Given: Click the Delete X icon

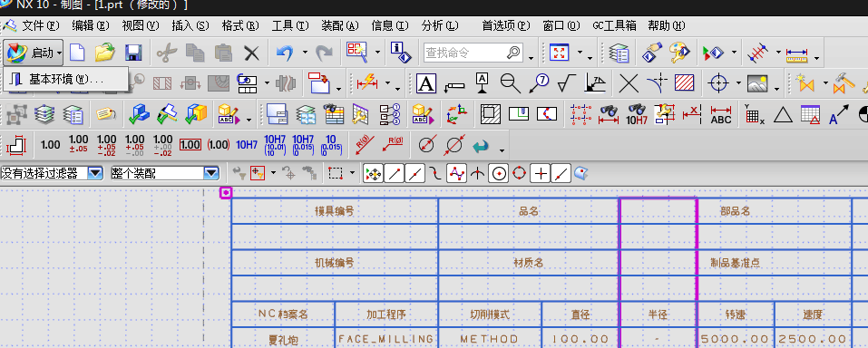Looking at the screenshot, I should (252, 53).
